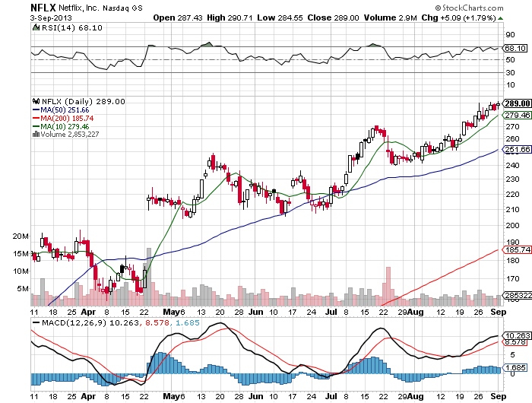Select the black MACD line legend swatch
Screen dimensions: 532x403
(x=36, y=323)
